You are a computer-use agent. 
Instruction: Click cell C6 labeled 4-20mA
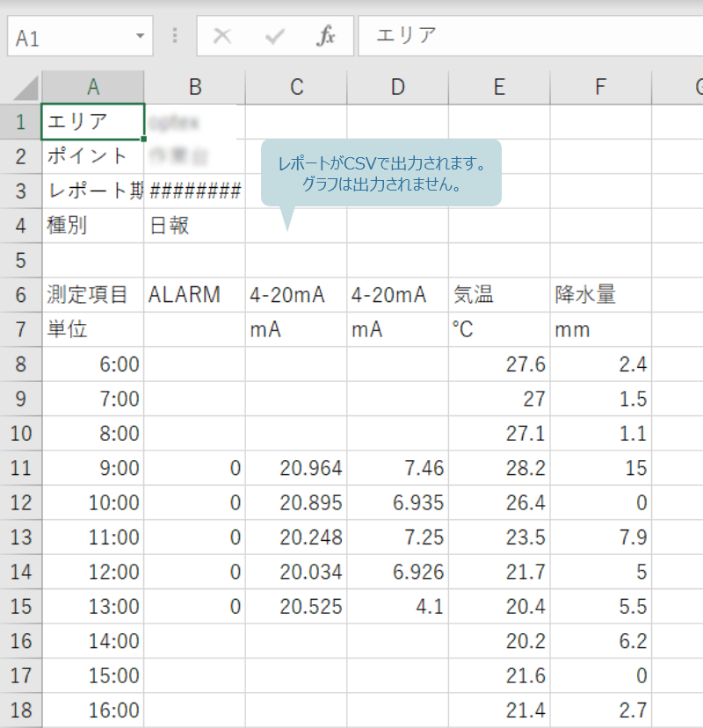pyautogui.click(x=296, y=295)
